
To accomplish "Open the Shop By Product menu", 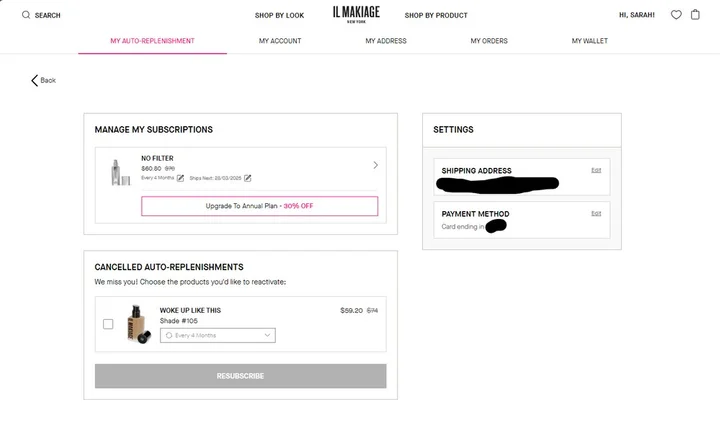I will [436, 15].
